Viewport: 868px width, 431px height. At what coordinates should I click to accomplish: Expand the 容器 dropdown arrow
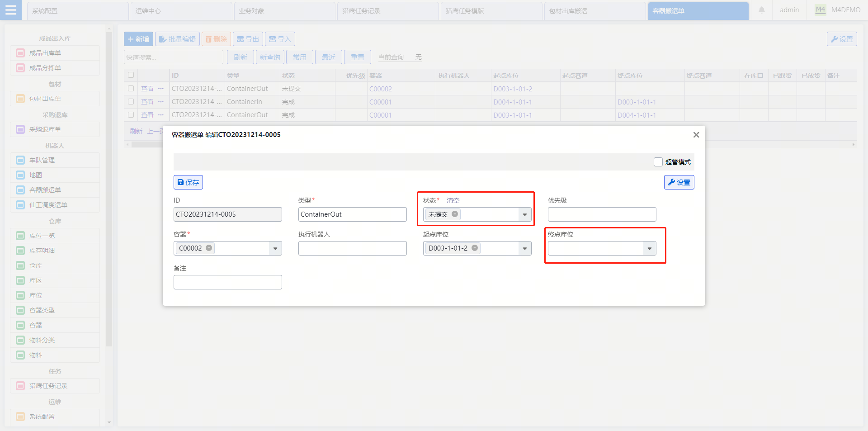click(x=275, y=248)
